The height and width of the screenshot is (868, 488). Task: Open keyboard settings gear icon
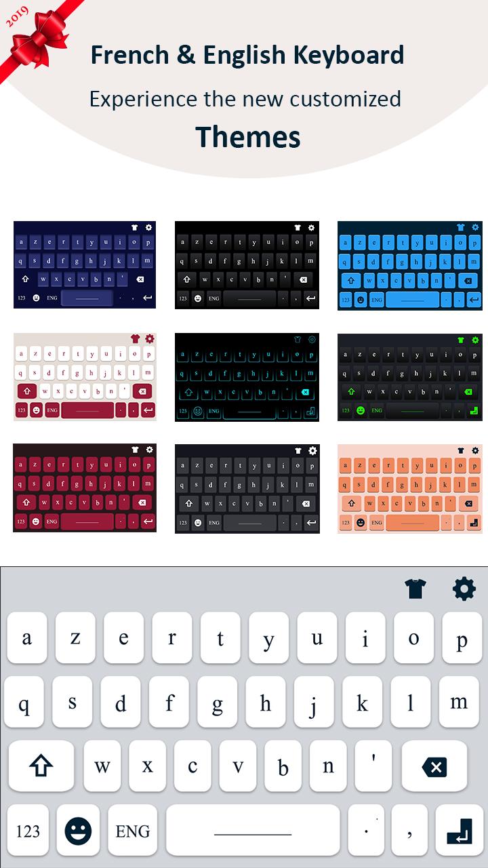point(464,589)
